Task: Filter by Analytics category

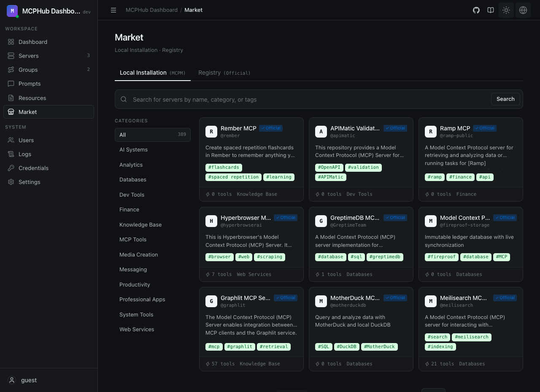Action: tap(153, 165)
